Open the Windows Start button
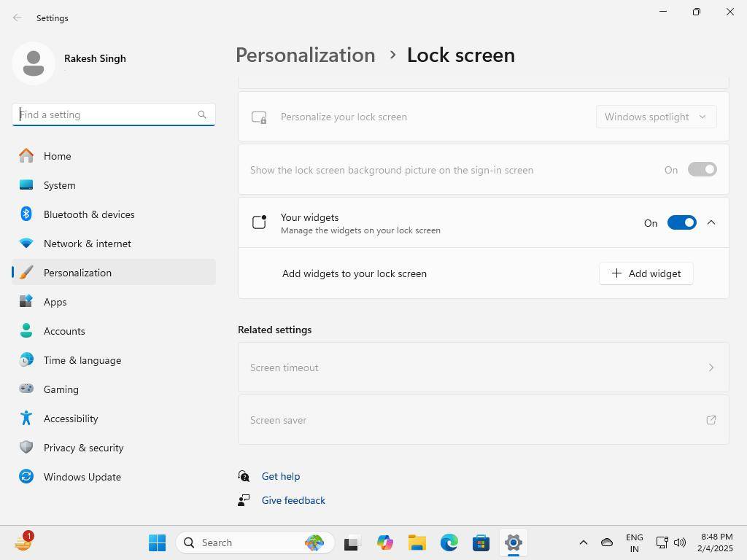Screen dimensions: 747x560 (x=158, y=542)
